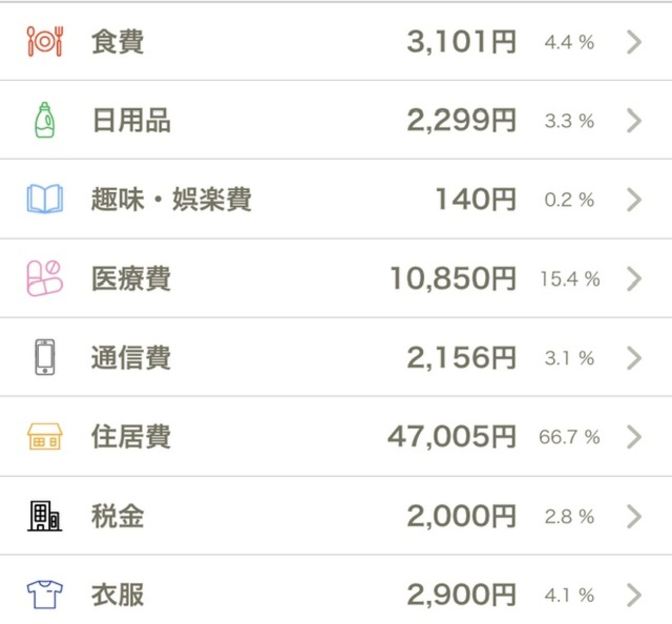Image resolution: width=672 pixels, height=624 pixels.
Task: Expand the 住居費 row chevron
Action: click(x=634, y=437)
